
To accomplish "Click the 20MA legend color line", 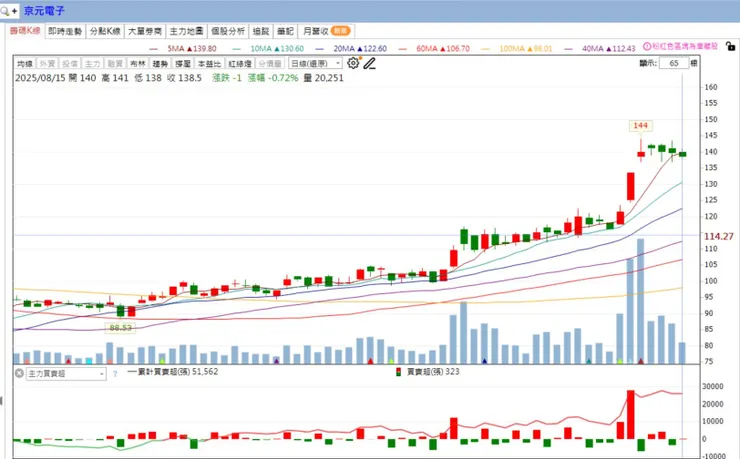I will [x=320, y=49].
